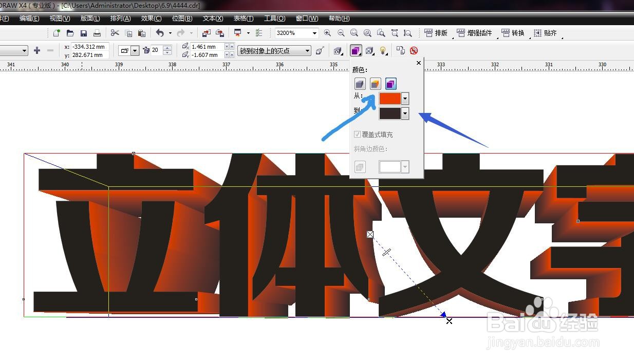Open the extrude lighting bulb flyout
Viewport: 634px width, 364px height.
tap(383, 50)
